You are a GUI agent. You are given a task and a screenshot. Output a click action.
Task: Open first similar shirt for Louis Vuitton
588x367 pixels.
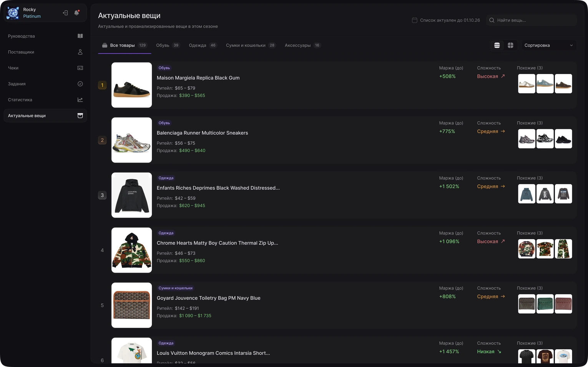(527, 356)
